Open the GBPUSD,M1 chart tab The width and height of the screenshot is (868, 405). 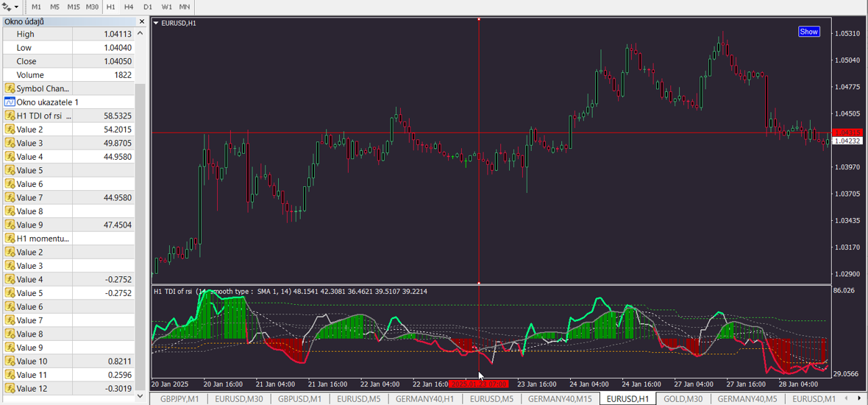pyautogui.click(x=300, y=399)
